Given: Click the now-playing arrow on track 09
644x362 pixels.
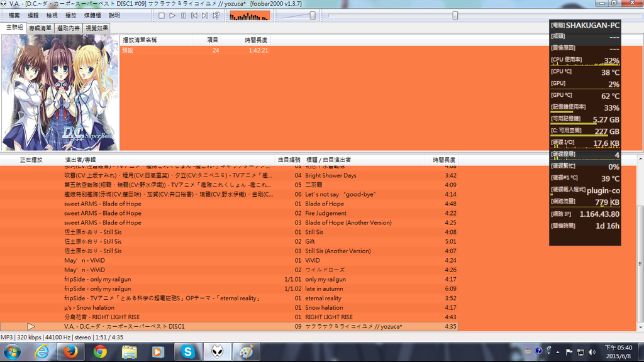Looking at the screenshot, I should point(31,327).
